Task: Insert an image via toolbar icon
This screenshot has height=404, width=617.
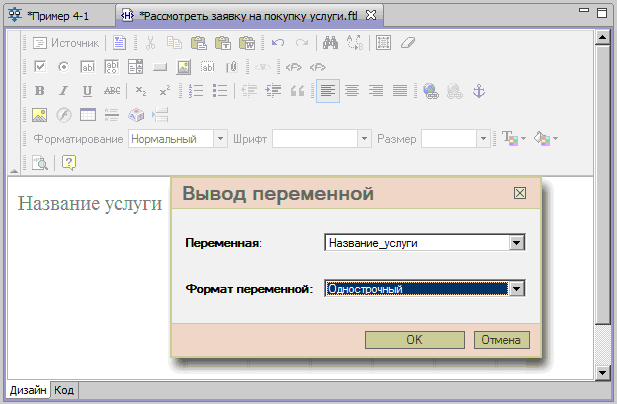Action: click(x=40, y=115)
